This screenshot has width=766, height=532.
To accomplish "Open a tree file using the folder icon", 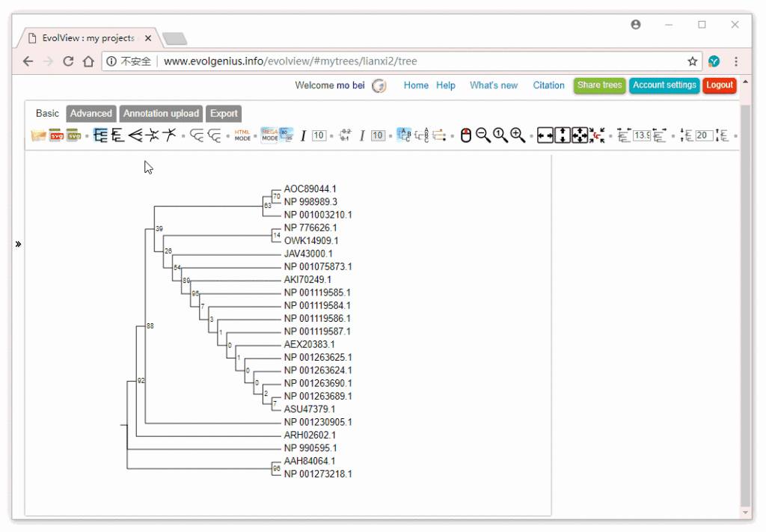I will coord(37,135).
